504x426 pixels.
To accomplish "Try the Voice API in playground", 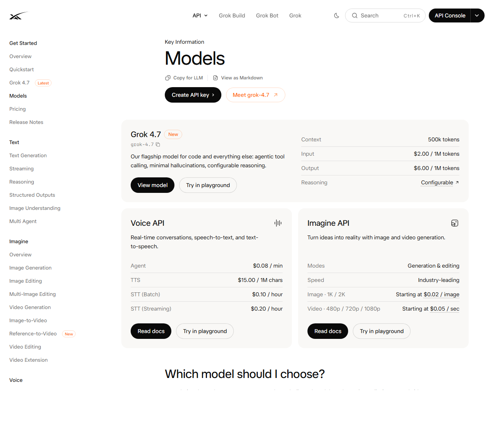I will pyautogui.click(x=205, y=331).
